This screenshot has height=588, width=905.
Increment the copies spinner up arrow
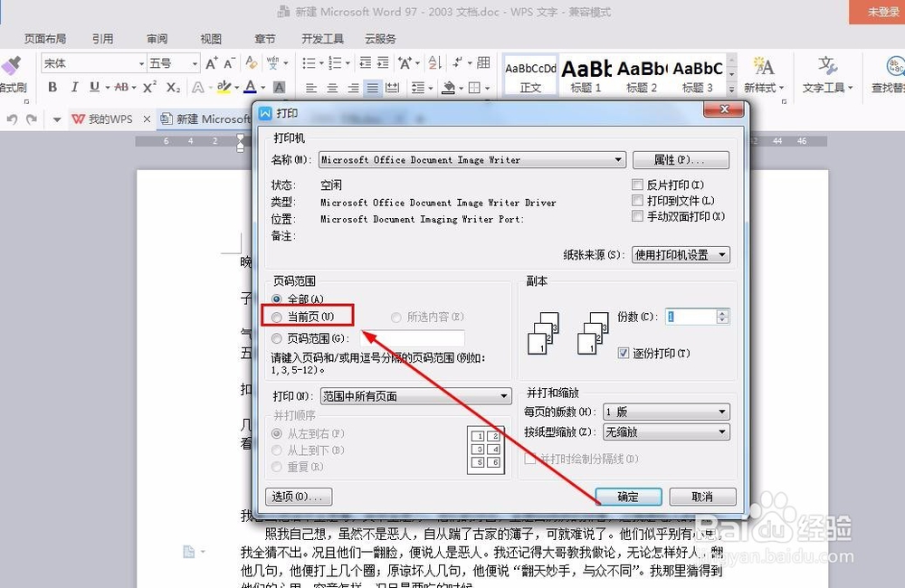pyautogui.click(x=722, y=313)
